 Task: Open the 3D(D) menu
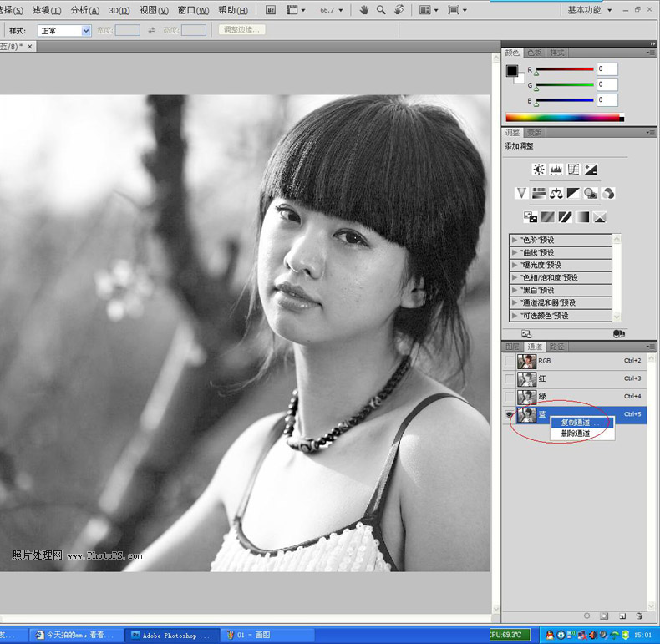pyautogui.click(x=119, y=10)
